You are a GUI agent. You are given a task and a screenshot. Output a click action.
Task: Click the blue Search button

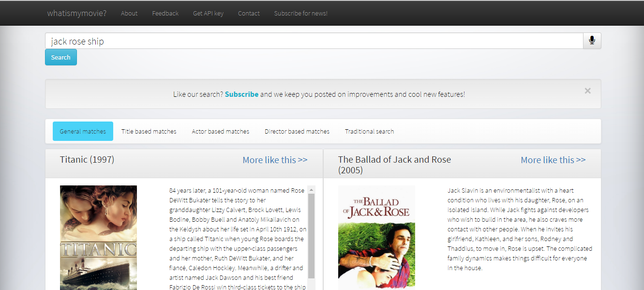61,57
